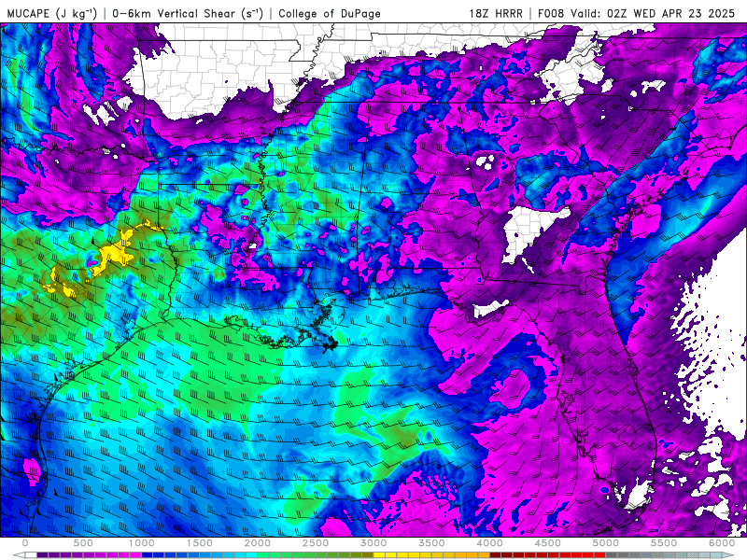Click the College of DuPage label

click(330, 13)
